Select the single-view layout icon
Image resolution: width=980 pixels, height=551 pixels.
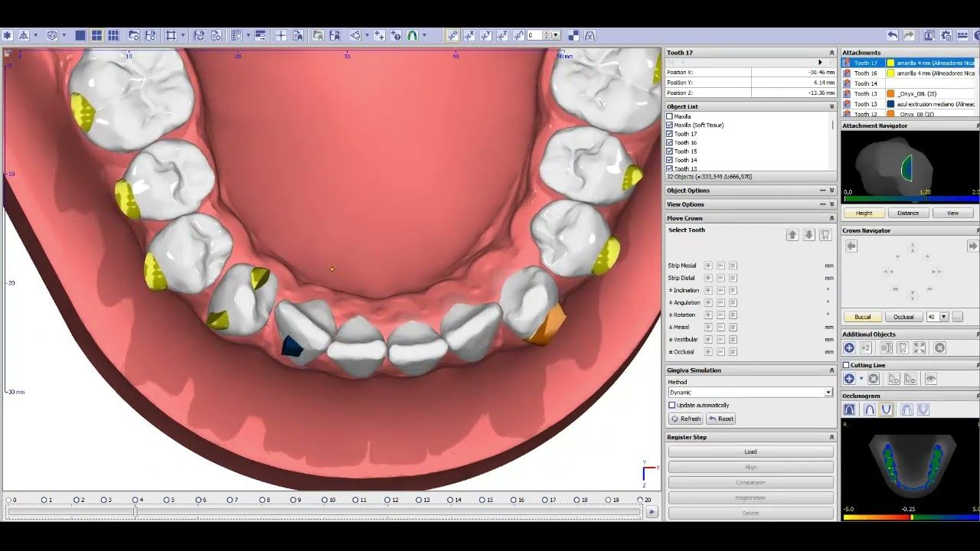tap(80, 35)
